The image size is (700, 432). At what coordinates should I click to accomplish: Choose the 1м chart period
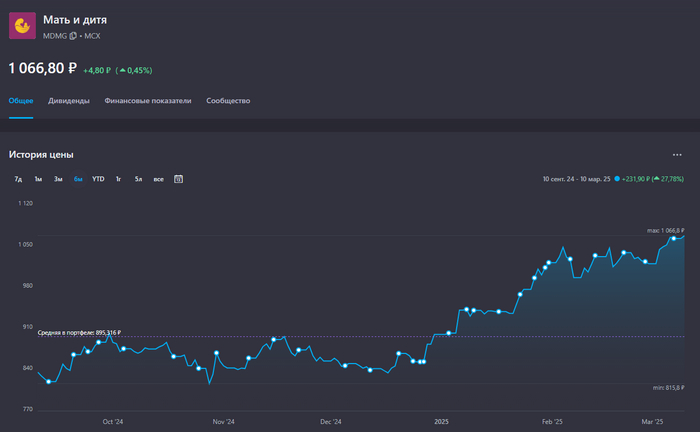[x=38, y=179]
